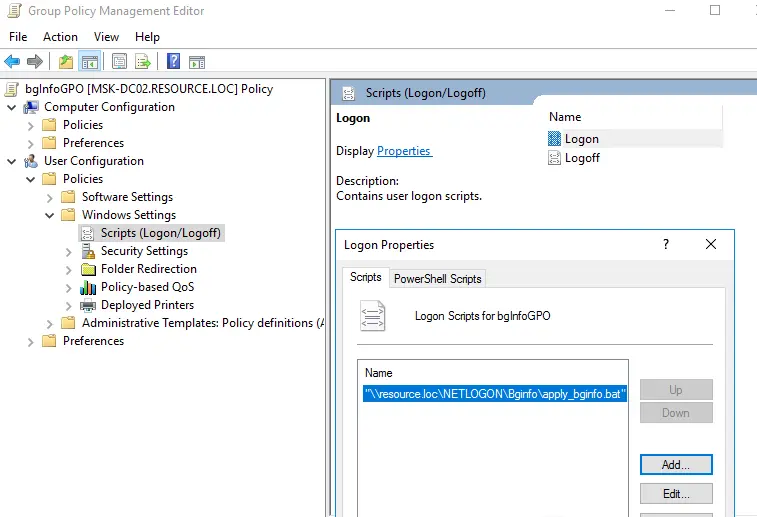757x517 pixels.
Task: Collapse the User Configuration node
Action: [12, 161]
